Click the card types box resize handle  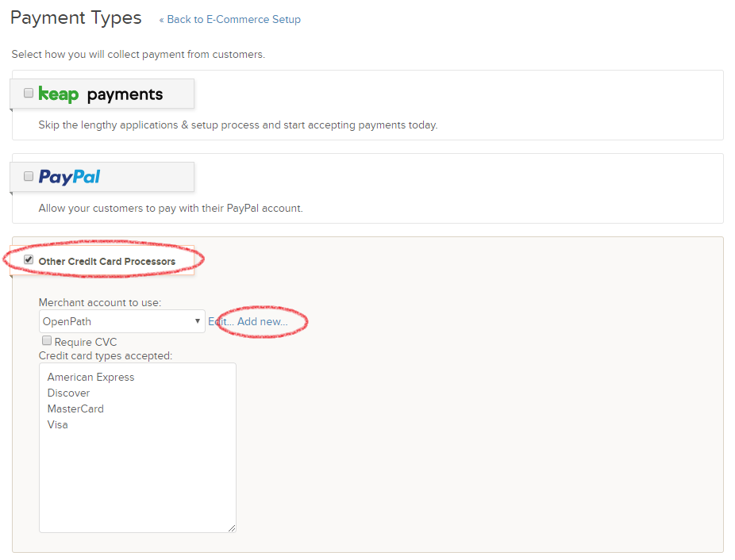(232, 528)
